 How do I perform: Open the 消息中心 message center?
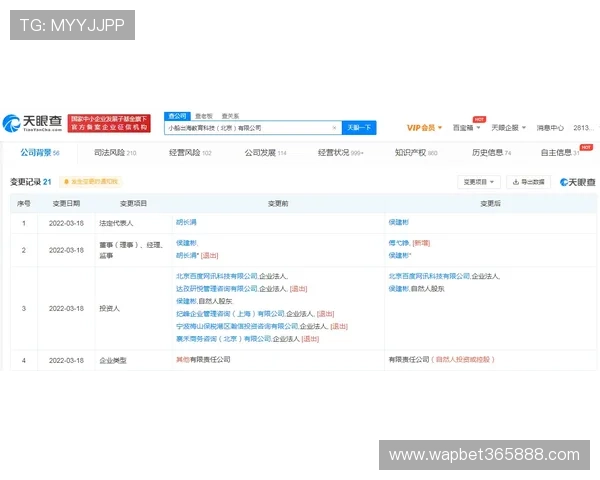coord(550,128)
